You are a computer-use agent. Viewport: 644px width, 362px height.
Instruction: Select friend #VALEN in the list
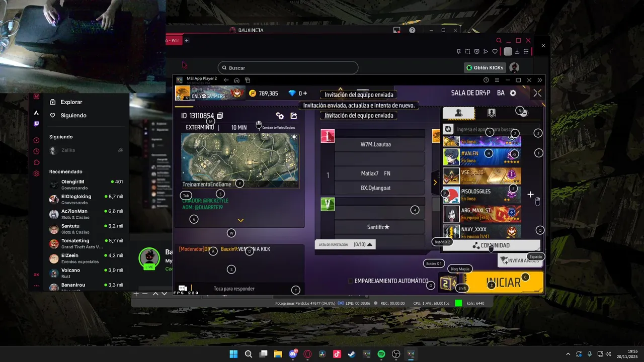pos(482,157)
